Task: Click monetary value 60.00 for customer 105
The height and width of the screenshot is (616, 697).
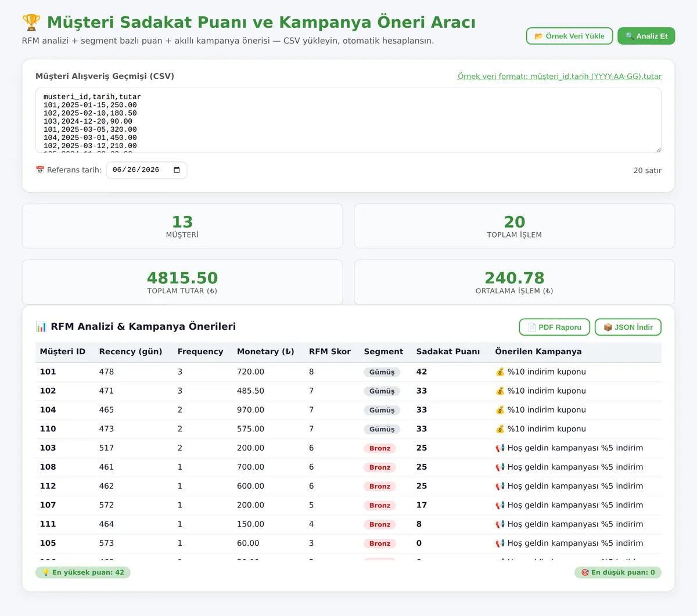Action: coord(248,543)
